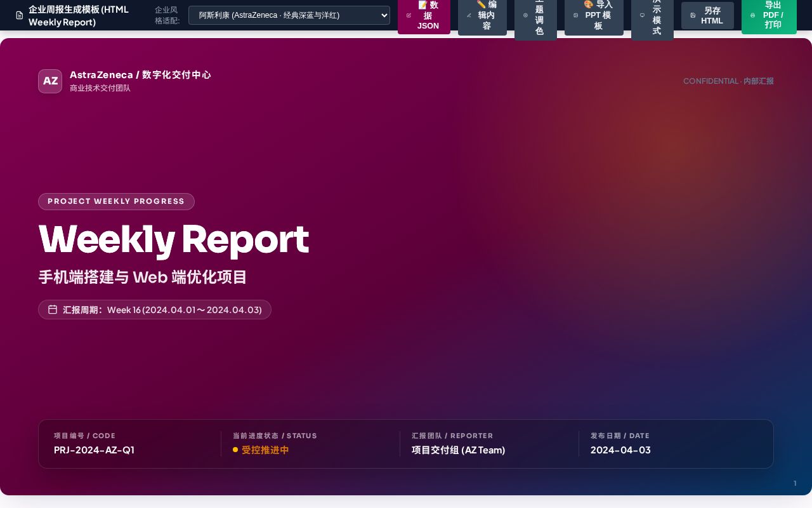812x508 pixels.
Task: Click the release date 2024-04-03
Action: [x=620, y=450]
